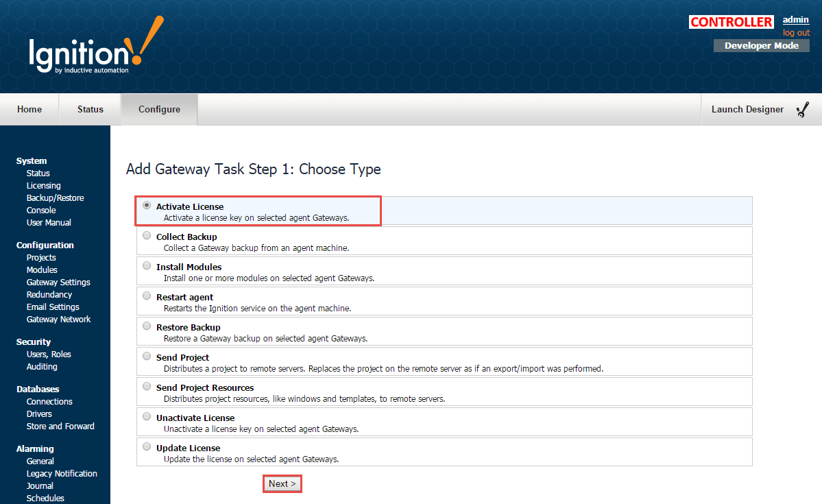Click the Alarming sidebar heading
Viewport: 822px width, 504px height.
[x=35, y=449]
